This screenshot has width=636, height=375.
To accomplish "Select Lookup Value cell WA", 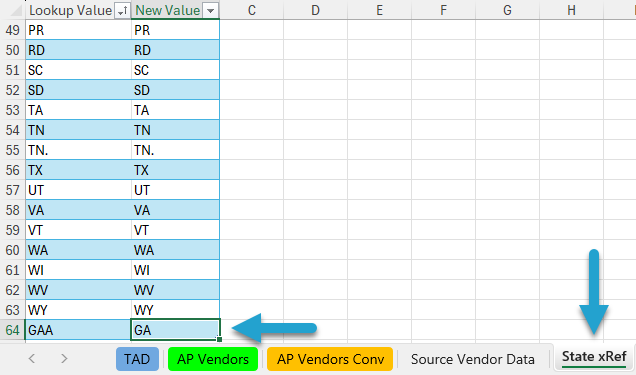I will click(x=78, y=250).
